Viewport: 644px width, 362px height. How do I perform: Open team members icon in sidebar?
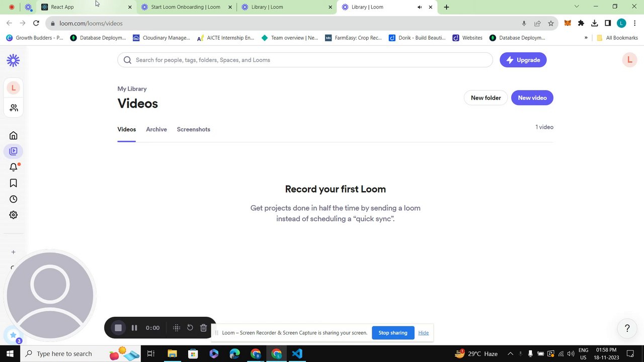click(x=14, y=108)
